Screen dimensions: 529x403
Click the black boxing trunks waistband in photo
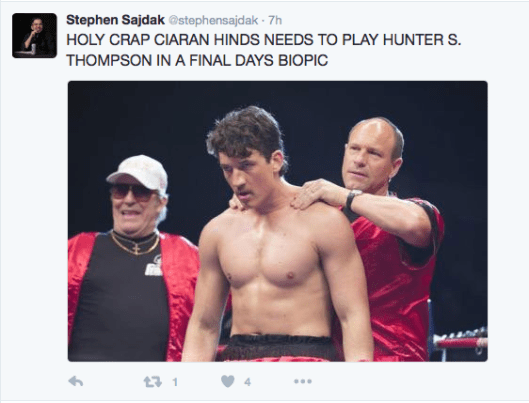point(279,343)
